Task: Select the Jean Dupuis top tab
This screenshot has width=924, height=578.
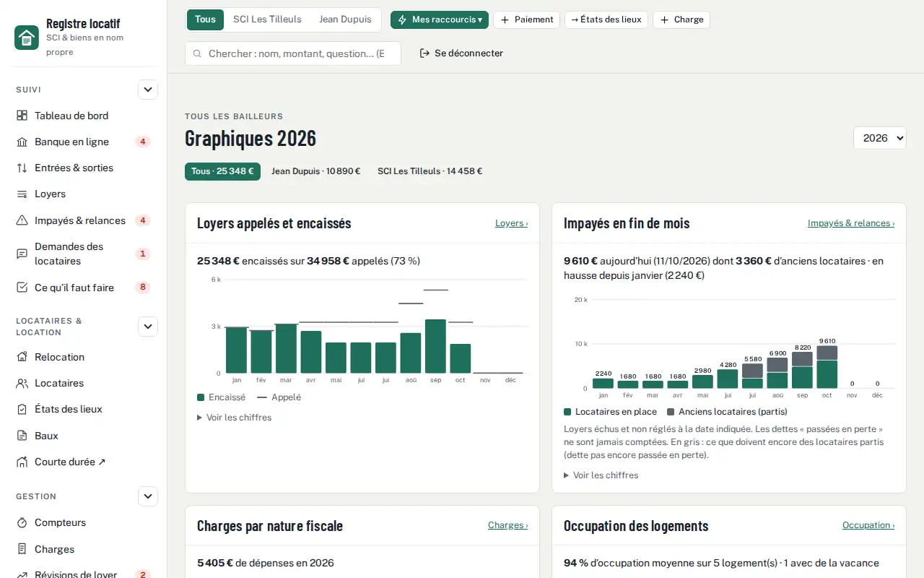Action: click(345, 20)
